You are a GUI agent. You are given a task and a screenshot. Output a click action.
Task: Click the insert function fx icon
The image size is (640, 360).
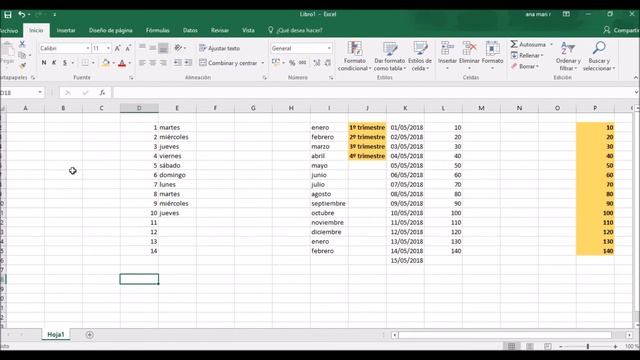pyautogui.click(x=102, y=93)
